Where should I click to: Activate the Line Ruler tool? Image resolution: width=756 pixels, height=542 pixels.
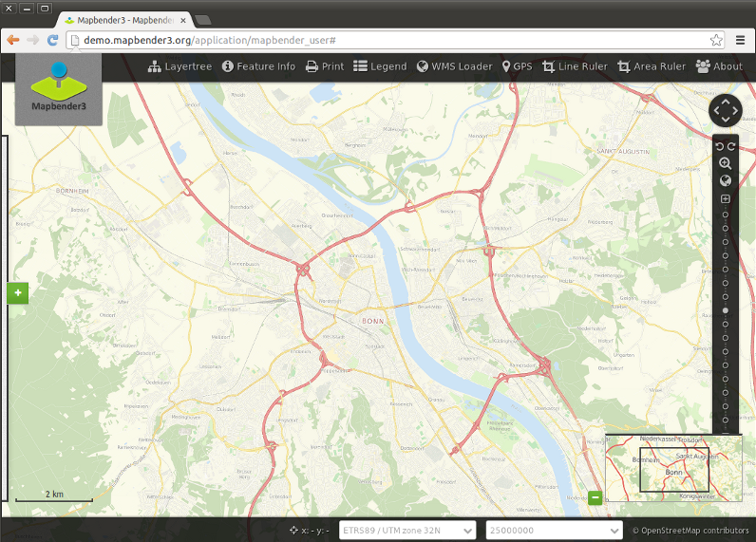[x=575, y=66]
